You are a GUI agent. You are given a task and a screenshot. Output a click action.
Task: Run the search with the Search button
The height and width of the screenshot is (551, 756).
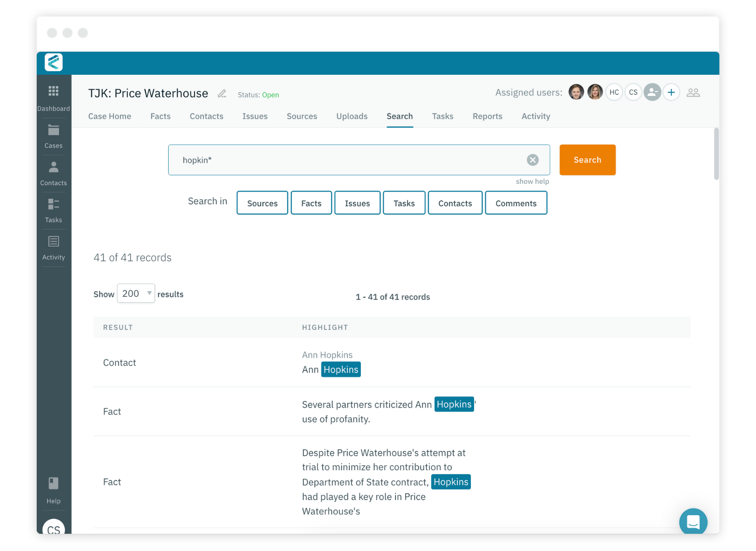[x=587, y=159]
